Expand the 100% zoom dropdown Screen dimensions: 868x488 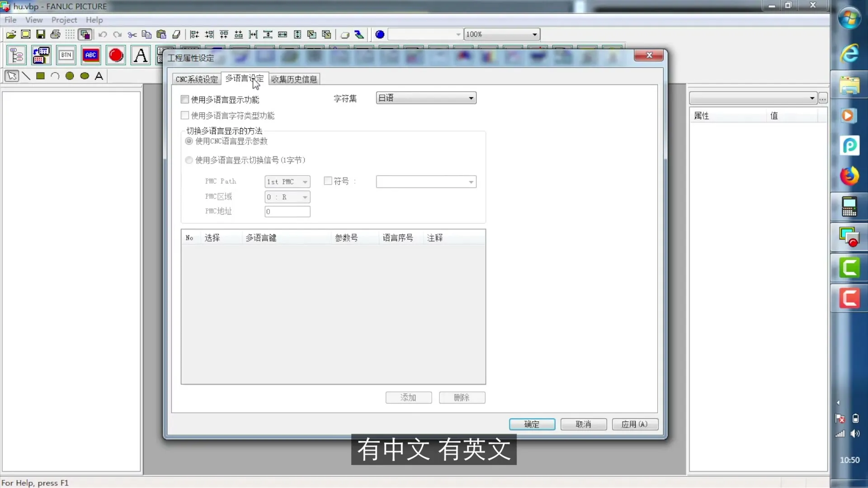pyautogui.click(x=534, y=34)
